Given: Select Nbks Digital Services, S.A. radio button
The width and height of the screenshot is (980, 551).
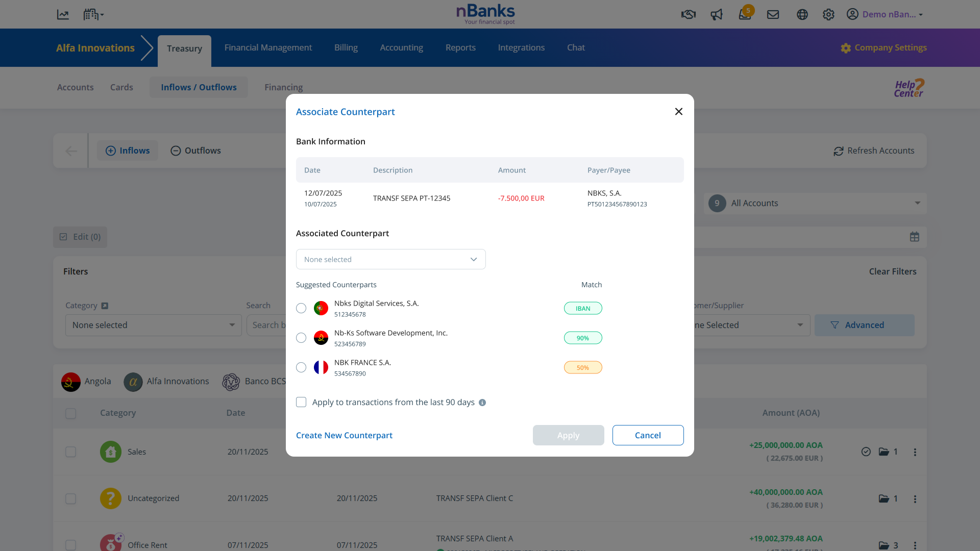Looking at the screenshot, I should [301, 308].
